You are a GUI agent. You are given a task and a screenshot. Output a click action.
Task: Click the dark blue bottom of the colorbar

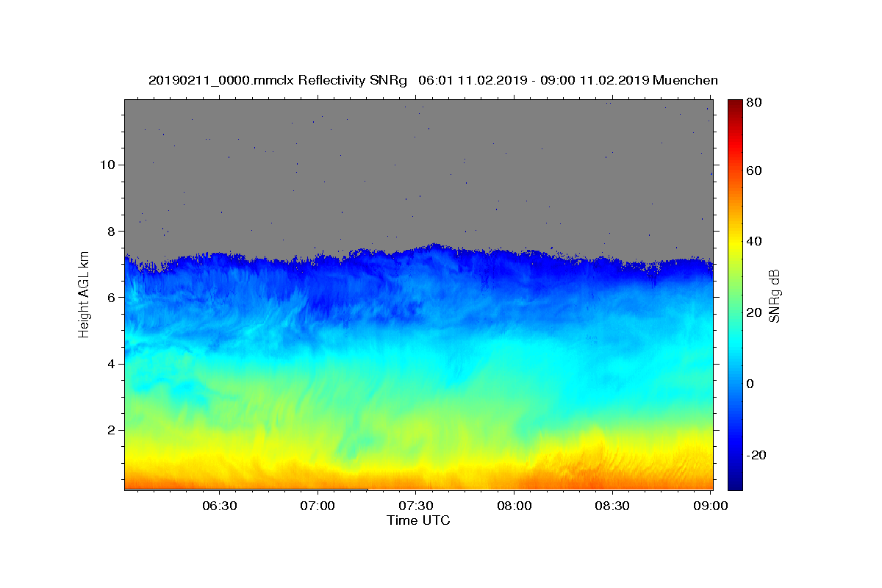coord(735,481)
